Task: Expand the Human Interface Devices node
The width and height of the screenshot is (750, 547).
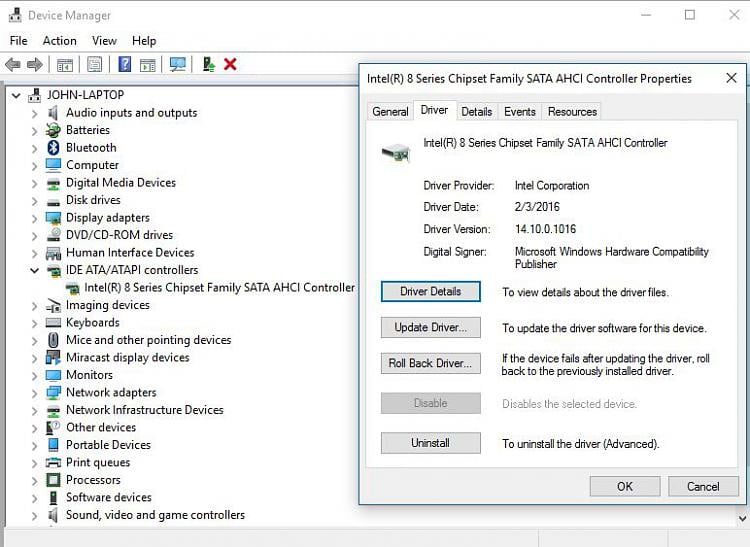Action: (x=34, y=253)
